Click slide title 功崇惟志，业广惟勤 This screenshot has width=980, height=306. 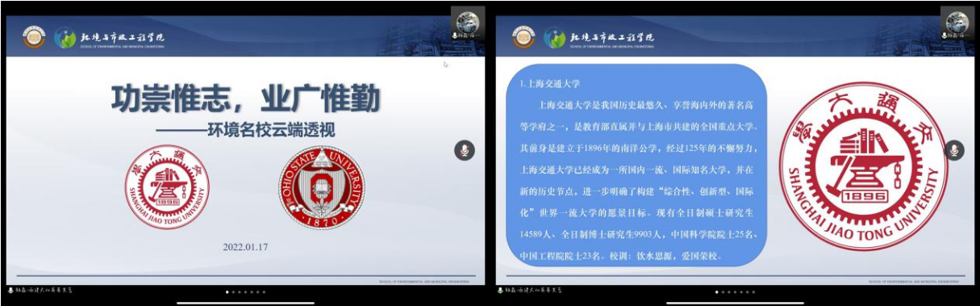245,98
